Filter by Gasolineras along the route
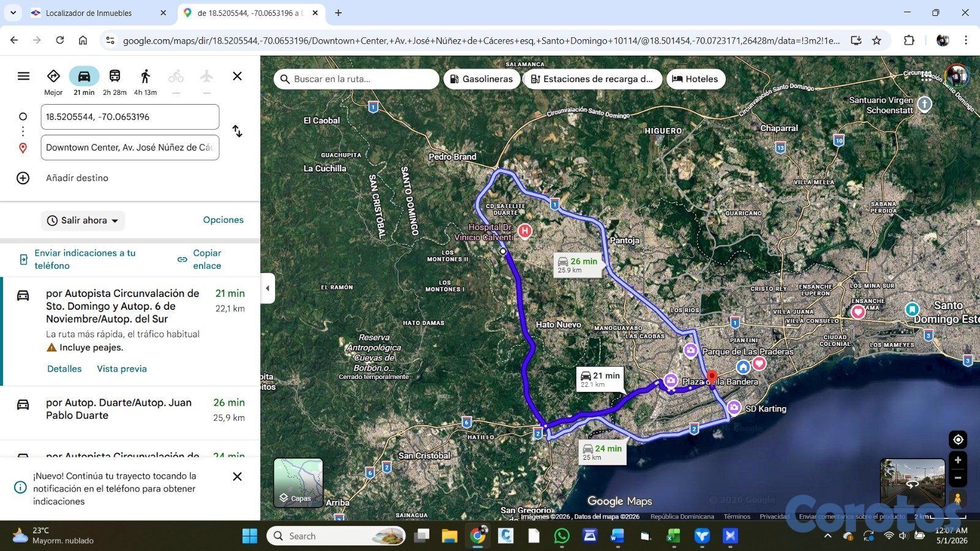The height and width of the screenshot is (551, 980). coord(481,79)
